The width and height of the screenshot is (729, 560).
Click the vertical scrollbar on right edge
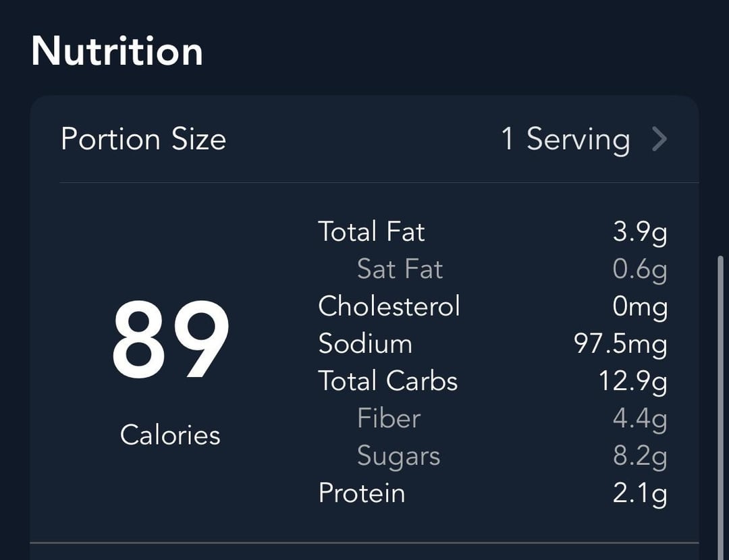[x=721, y=407]
